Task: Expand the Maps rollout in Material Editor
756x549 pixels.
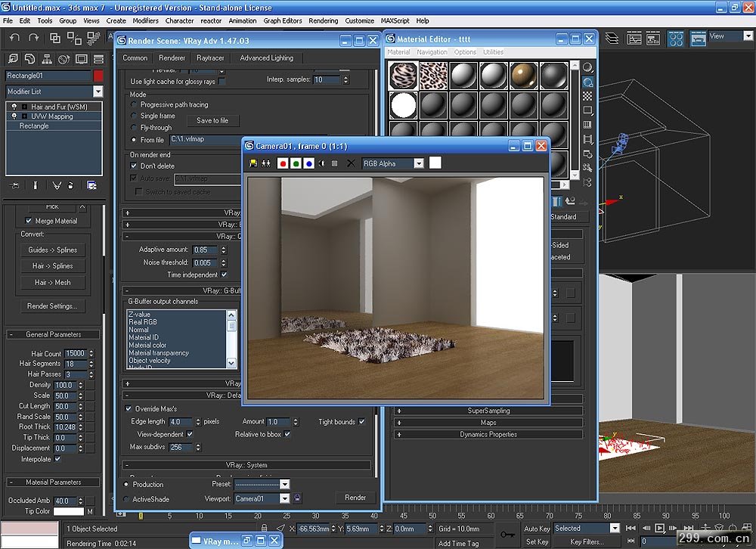Action: click(x=488, y=423)
